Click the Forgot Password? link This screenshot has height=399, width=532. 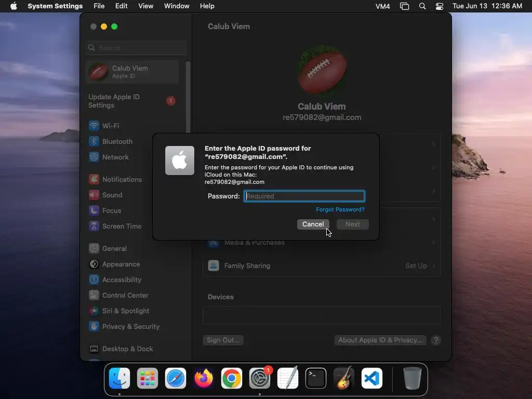pyautogui.click(x=340, y=209)
